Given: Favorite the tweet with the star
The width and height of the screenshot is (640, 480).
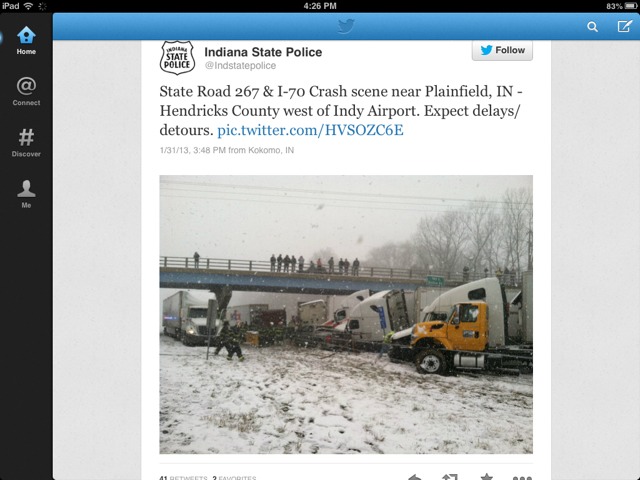Looking at the screenshot, I should (486, 476).
